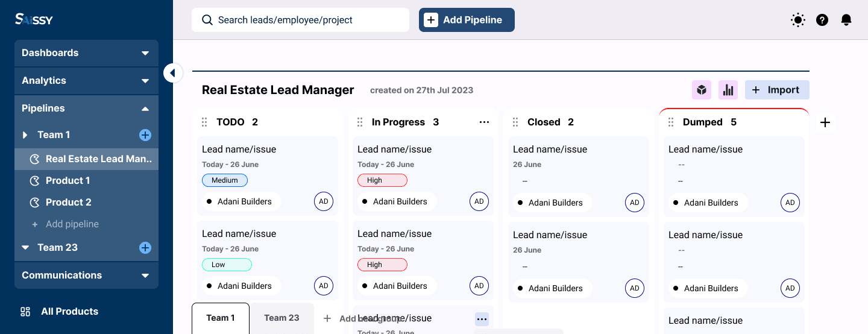Click the Medium priority tag on first TODO card
Screen dimensions: 868x334
pos(225,180)
